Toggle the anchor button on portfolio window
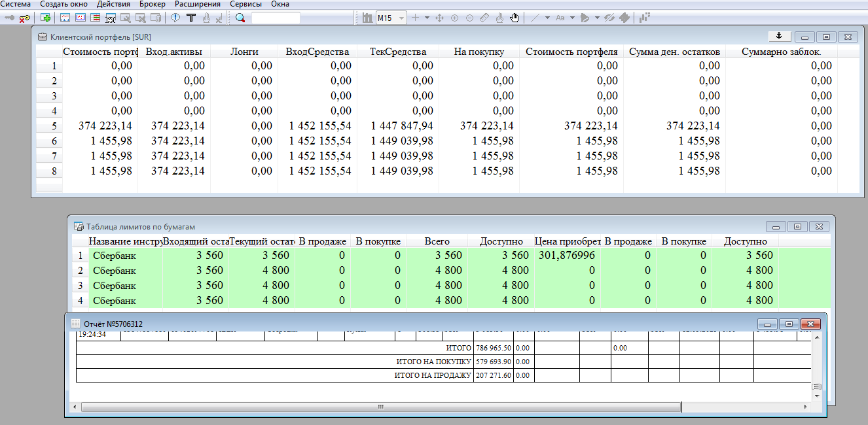This screenshot has height=425, width=868. (x=779, y=36)
